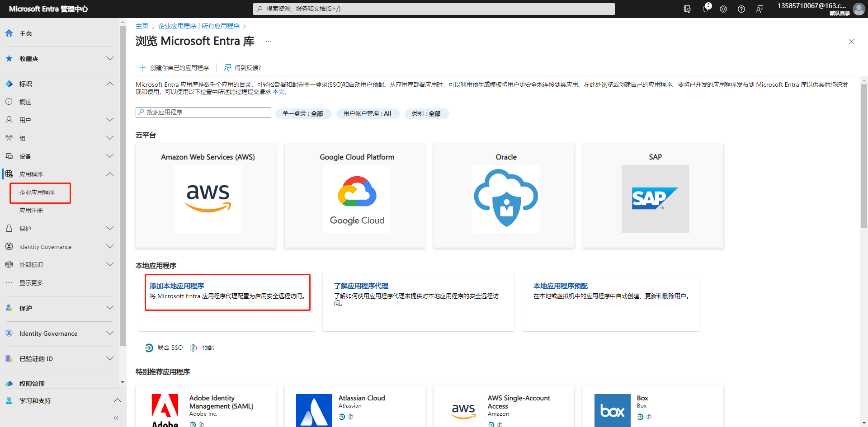Click inside the 搜索应用程序 search box

point(203,112)
